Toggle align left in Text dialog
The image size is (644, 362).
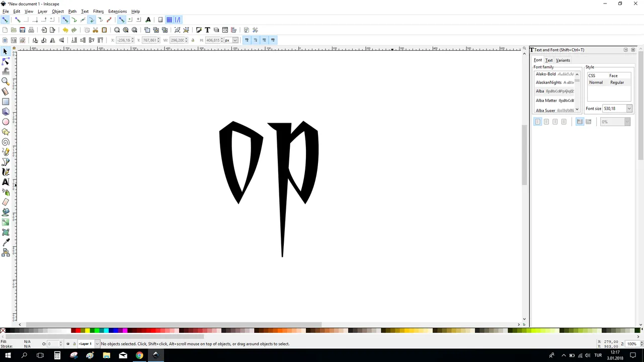537,122
